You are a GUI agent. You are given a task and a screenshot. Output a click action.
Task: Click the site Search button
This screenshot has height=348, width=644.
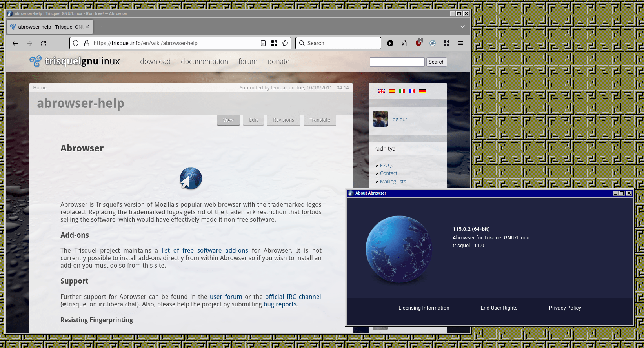(437, 62)
